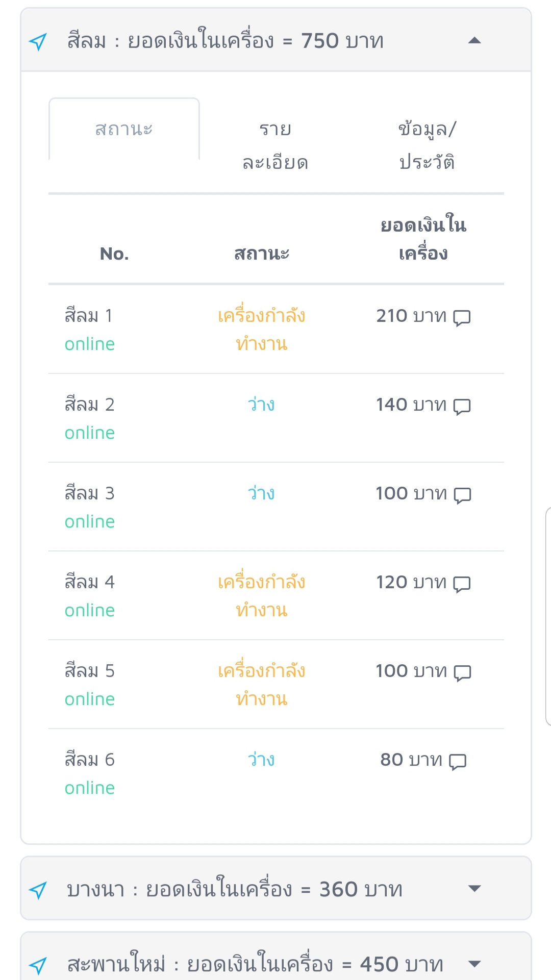The image size is (551, 980).
Task: Tap the ว่าง status of สีลม 2
Action: pyautogui.click(x=261, y=405)
